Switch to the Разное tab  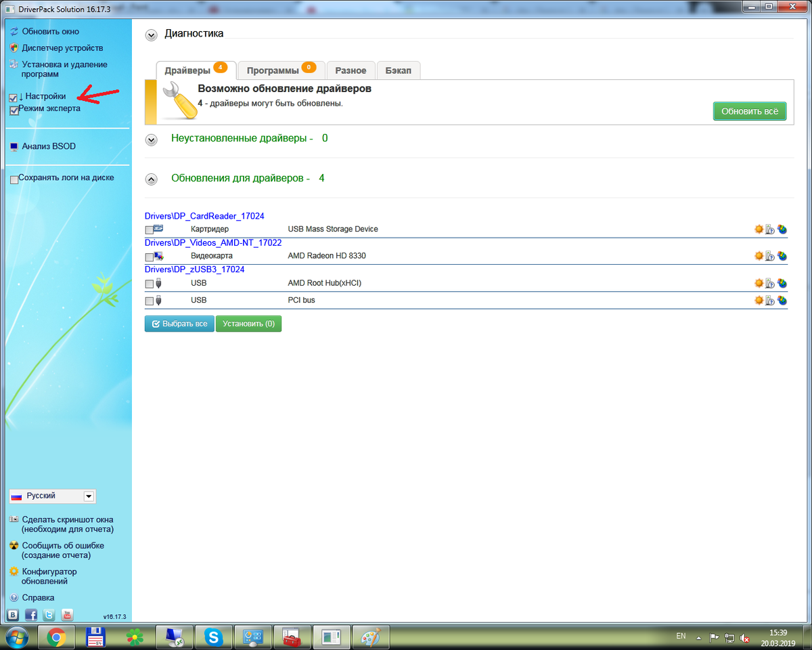351,70
